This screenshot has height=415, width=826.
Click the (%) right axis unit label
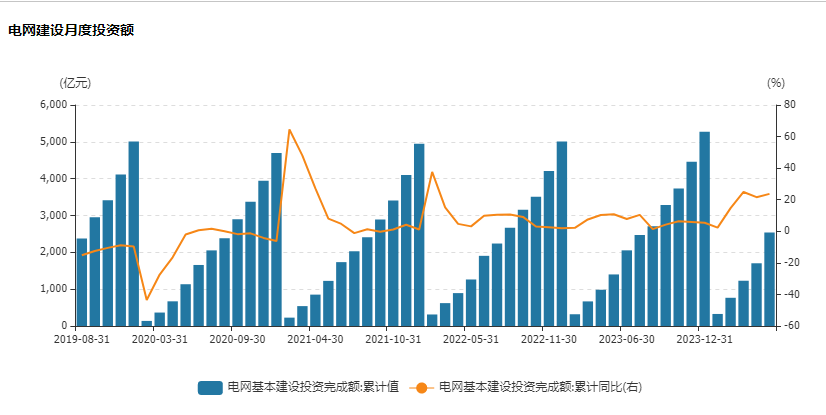pos(776,83)
